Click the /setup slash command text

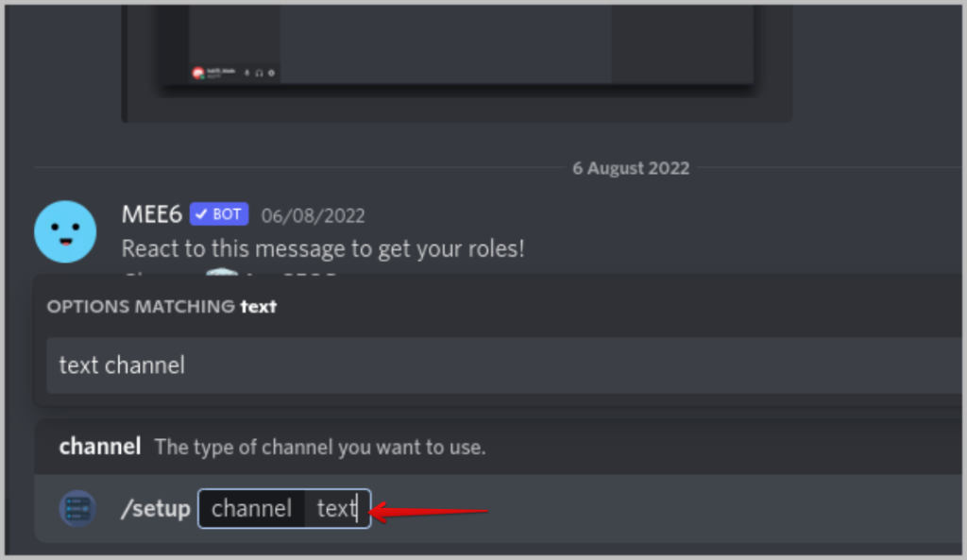point(156,509)
